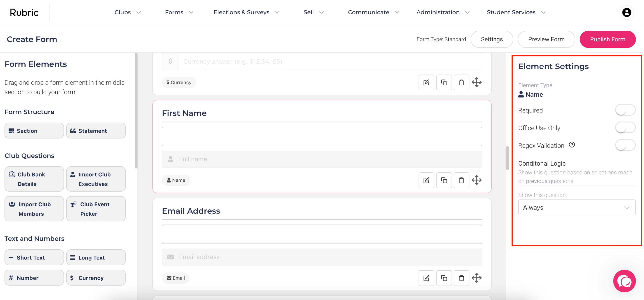Screen dimensions: 644x300
Task: Click the Publish Form button
Action: pos(607,39)
